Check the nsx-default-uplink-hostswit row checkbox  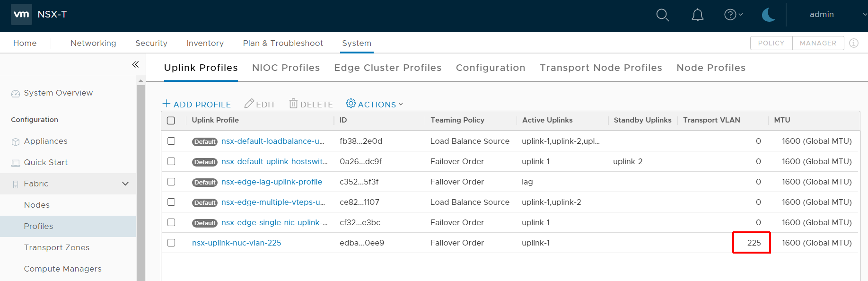click(x=171, y=161)
